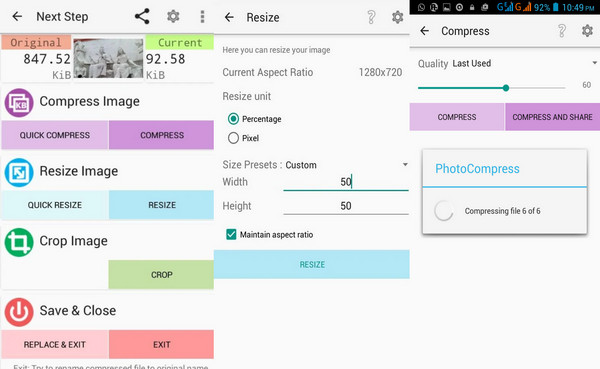Adjust the quality slider handle
600x369 pixels.
(x=505, y=88)
